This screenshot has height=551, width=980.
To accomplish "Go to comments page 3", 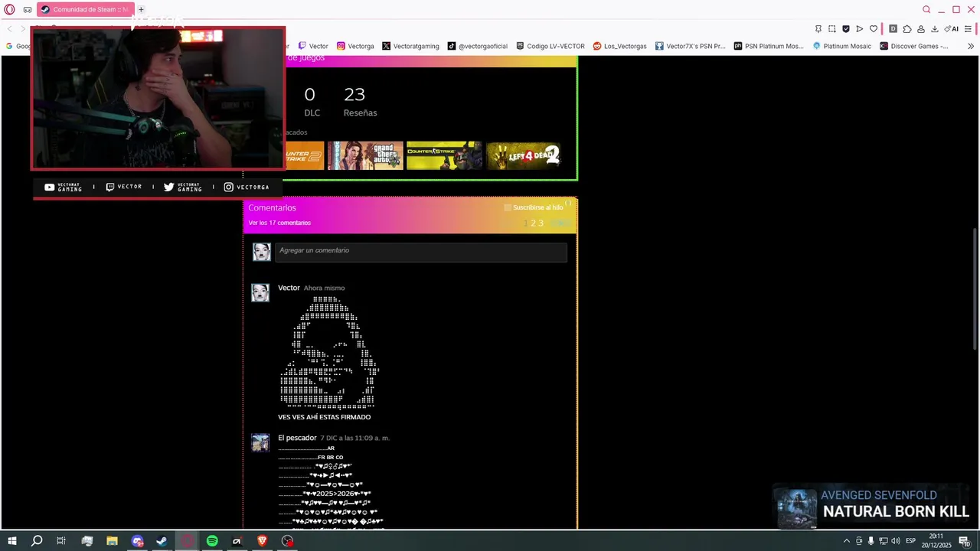I will point(541,223).
